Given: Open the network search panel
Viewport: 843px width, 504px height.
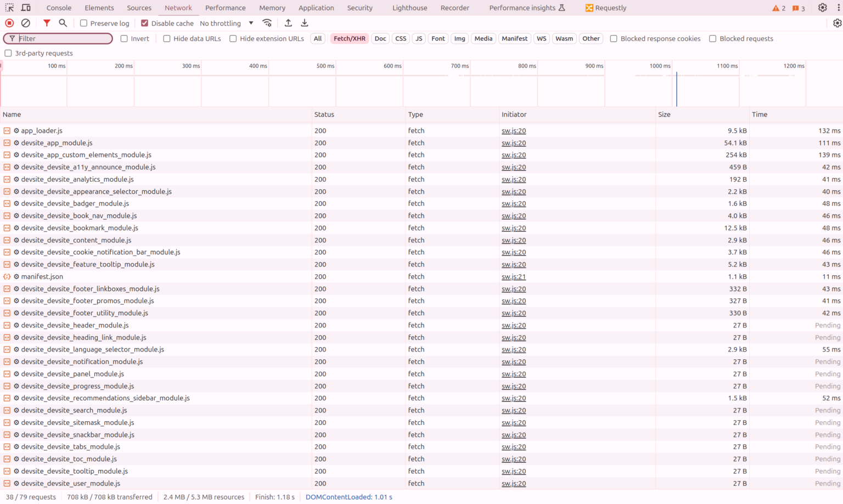Looking at the screenshot, I should [x=63, y=22].
